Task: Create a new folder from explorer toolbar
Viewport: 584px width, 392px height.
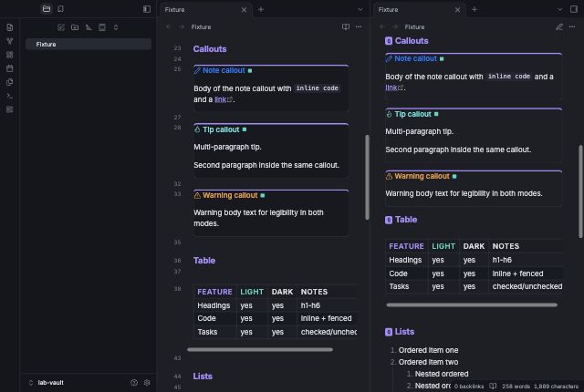Action: 75,27
